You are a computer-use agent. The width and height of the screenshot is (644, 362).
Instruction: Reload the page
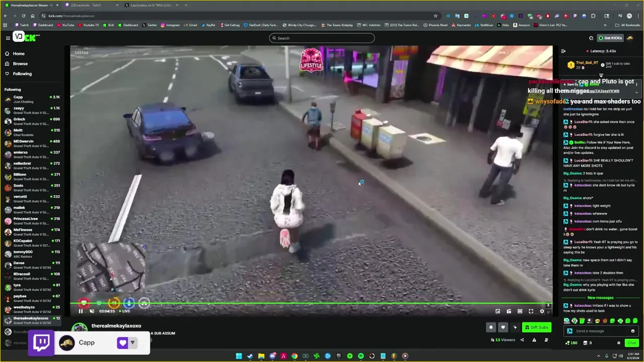tap(23, 16)
